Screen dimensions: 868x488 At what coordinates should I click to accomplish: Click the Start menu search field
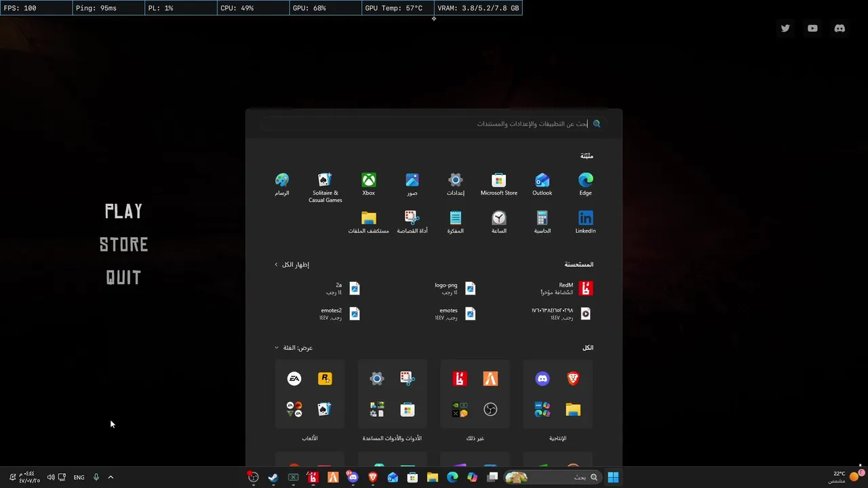pyautogui.click(x=433, y=124)
